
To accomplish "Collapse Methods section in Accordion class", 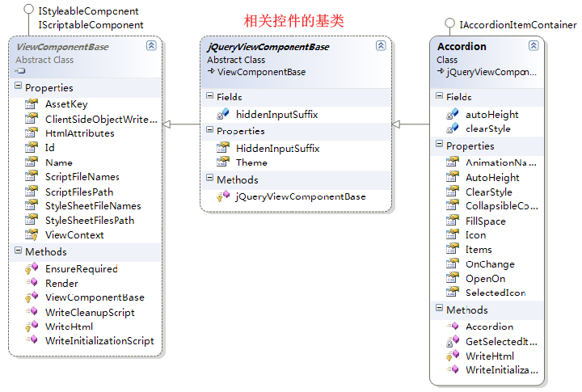I will [439, 308].
